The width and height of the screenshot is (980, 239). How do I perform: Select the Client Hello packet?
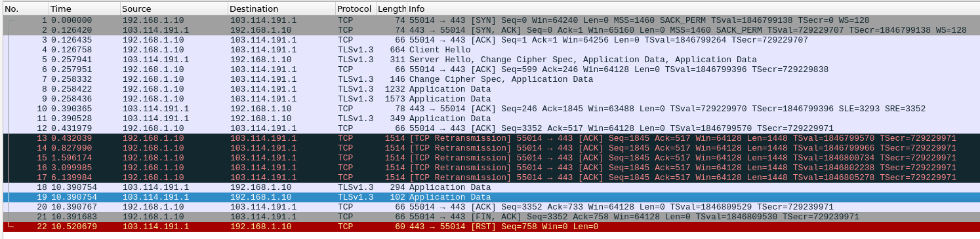coord(490,50)
